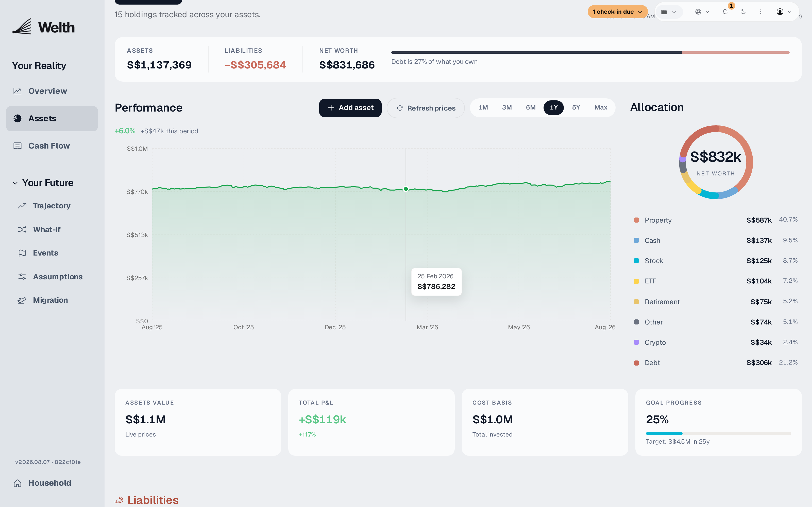The image size is (812, 507).
Task: Open the folder icon dropdown
Action: 668,12
